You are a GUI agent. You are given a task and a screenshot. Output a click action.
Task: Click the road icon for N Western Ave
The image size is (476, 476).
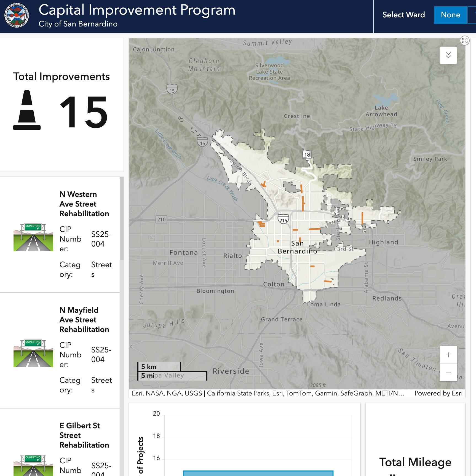point(33,237)
